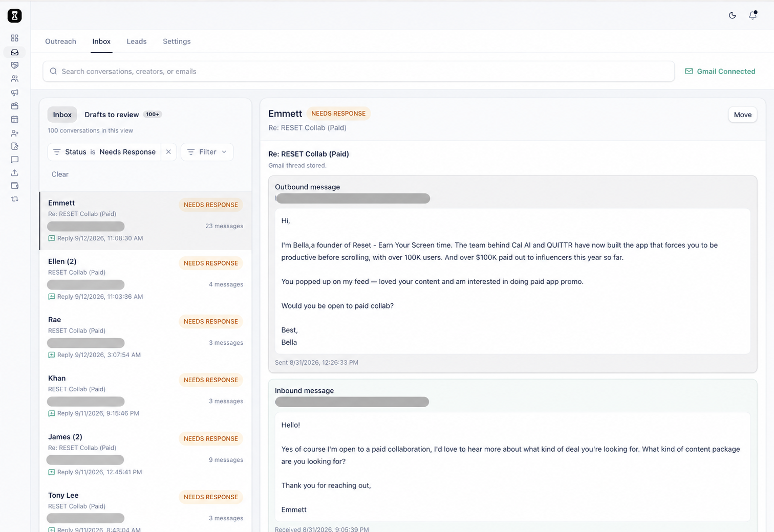Screen dimensions: 774x532
Task: Click the Gmail Connected status link
Action: tap(720, 72)
